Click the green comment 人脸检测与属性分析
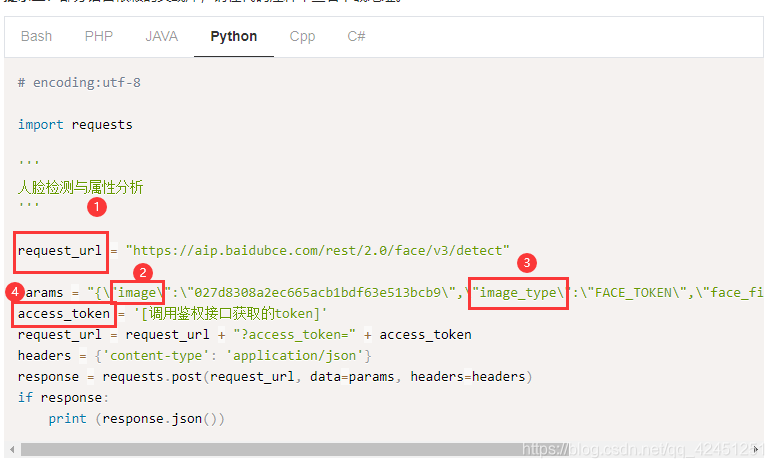The height and width of the screenshot is (468, 774). point(80,187)
